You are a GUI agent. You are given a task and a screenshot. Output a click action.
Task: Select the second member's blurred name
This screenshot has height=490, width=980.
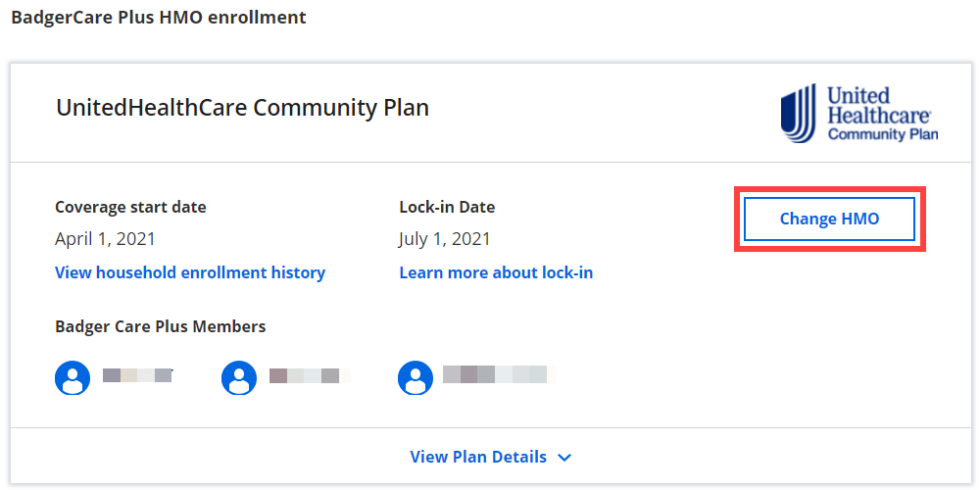[x=308, y=375]
